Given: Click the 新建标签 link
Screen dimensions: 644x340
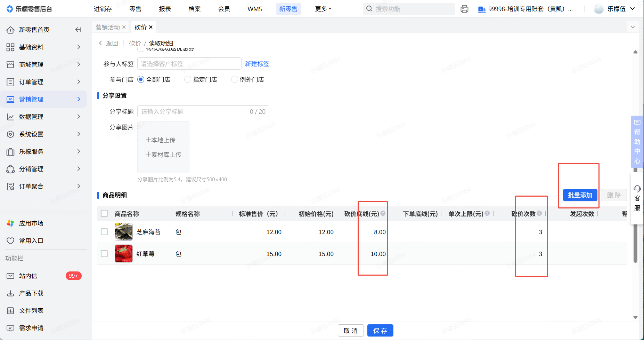Looking at the screenshot, I should pyautogui.click(x=257, y=64).
